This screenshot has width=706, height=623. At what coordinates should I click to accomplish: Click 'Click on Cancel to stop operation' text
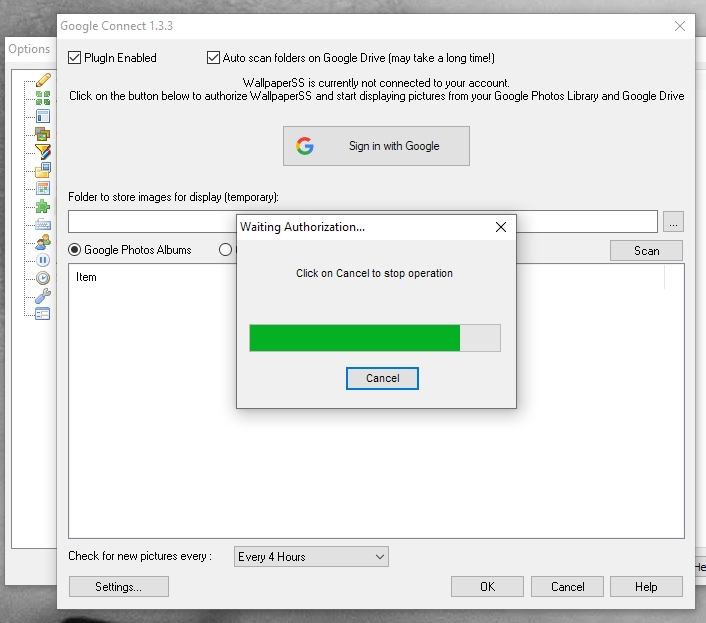pos(374,273)
